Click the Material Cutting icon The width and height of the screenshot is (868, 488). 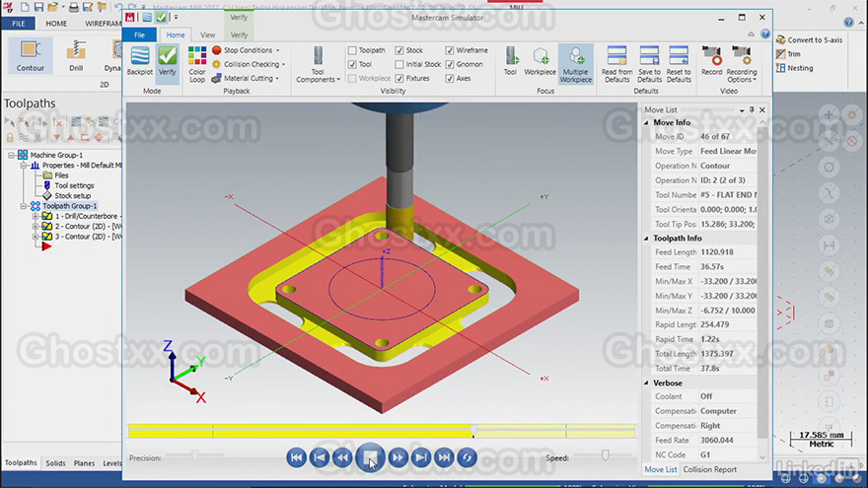click(x=216, y=79)
